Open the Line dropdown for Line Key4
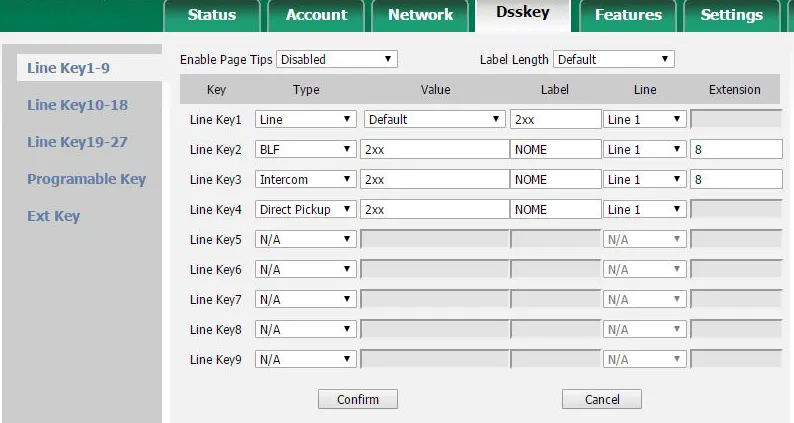The image size is (794, 423). (644, 210)
